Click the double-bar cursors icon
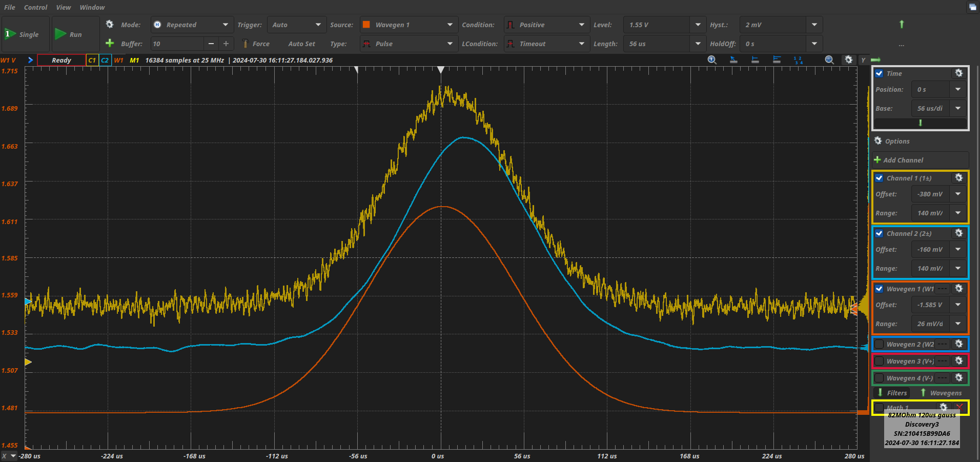The height and width of the screenshot is (462, 980). pyautogui.click(x=777, y=59)
